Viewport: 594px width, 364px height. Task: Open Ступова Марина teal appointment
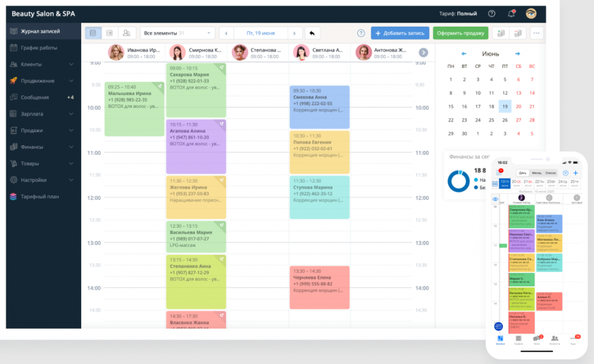tap(320, 197)
